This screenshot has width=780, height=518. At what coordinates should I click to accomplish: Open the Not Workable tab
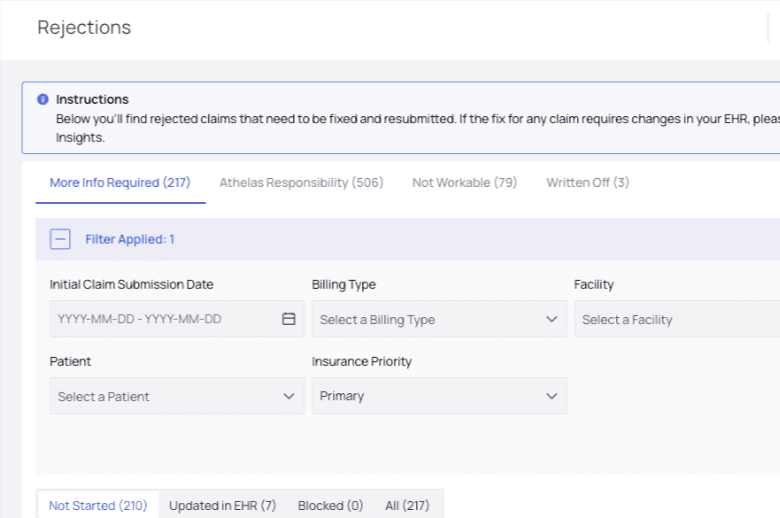click(464, 183)
